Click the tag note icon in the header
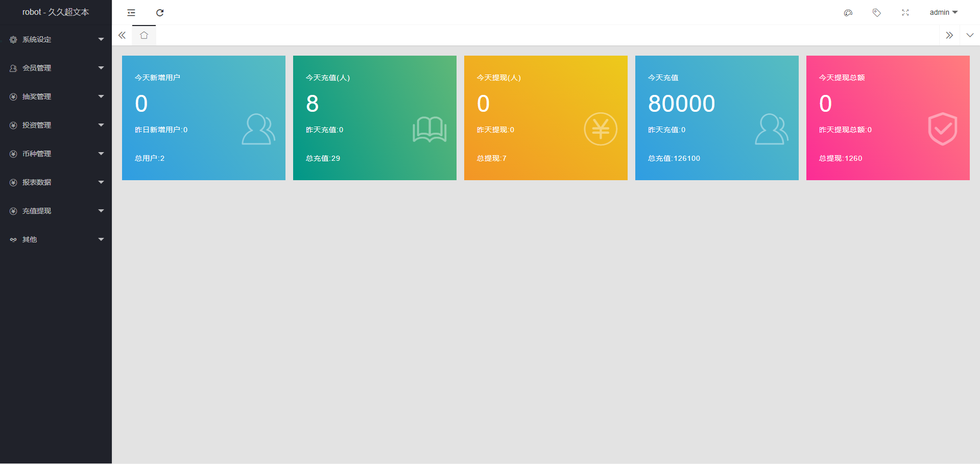Screen dimensions: 980x464 coord(877,13)
